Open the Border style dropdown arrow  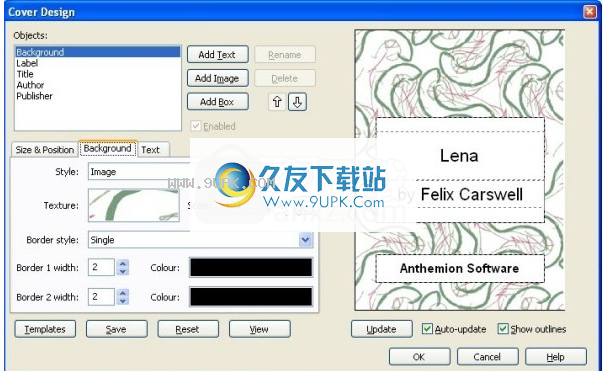(x=305, y=240)
